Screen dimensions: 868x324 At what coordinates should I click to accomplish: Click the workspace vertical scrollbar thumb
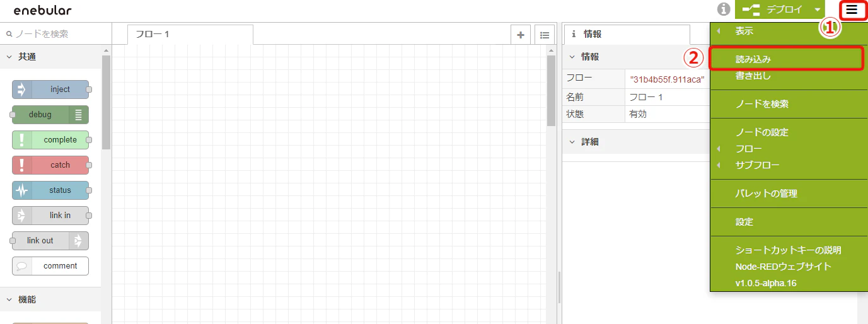(x=551, y=90)
